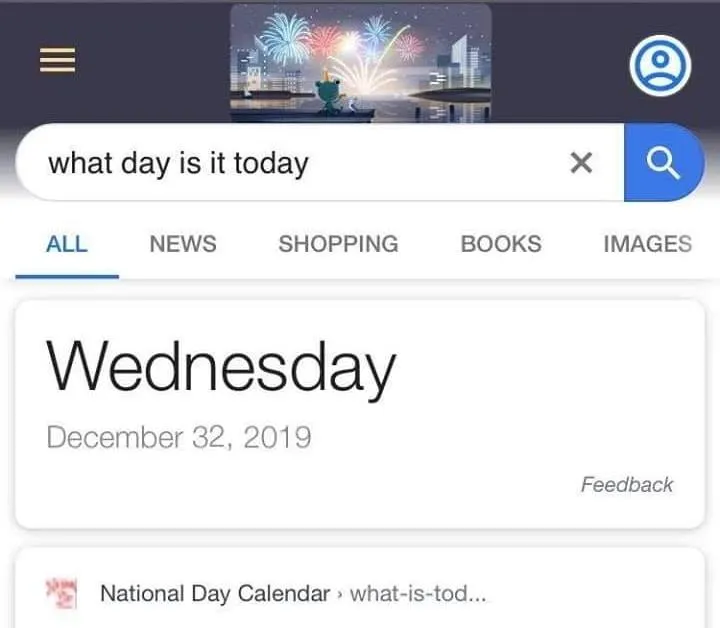
Task: Click the Wednesday heading text
Action: coord(221,368)
